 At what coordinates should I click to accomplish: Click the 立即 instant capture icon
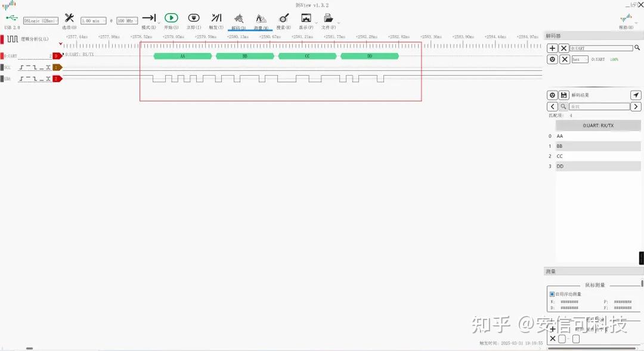click(x=193, y=18)
